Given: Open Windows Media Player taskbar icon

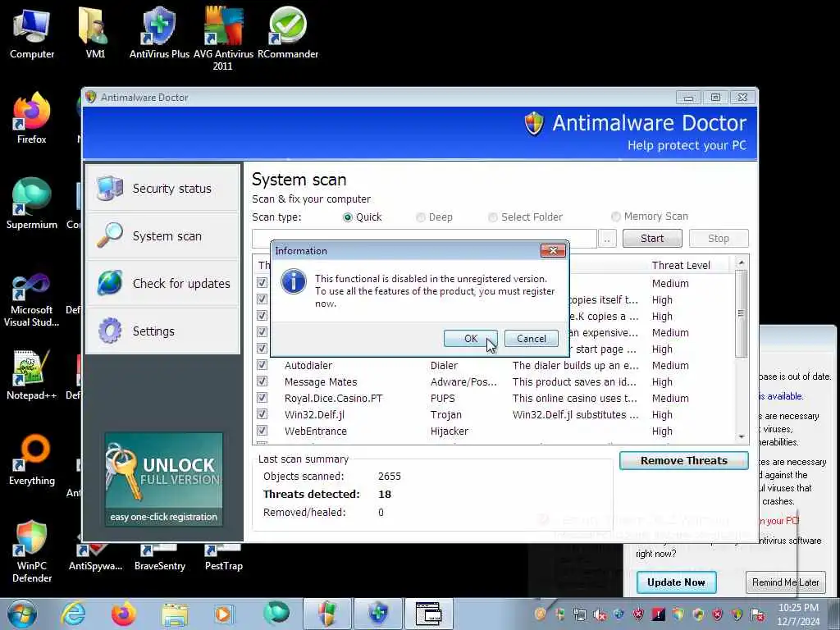Looking at the screenshot, I should tap(223, 614).
